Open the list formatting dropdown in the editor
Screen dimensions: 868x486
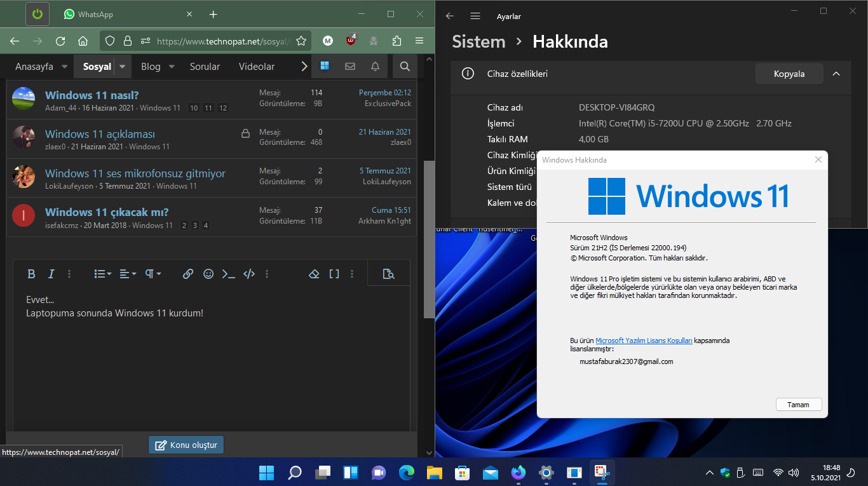[x=103, y=274]
